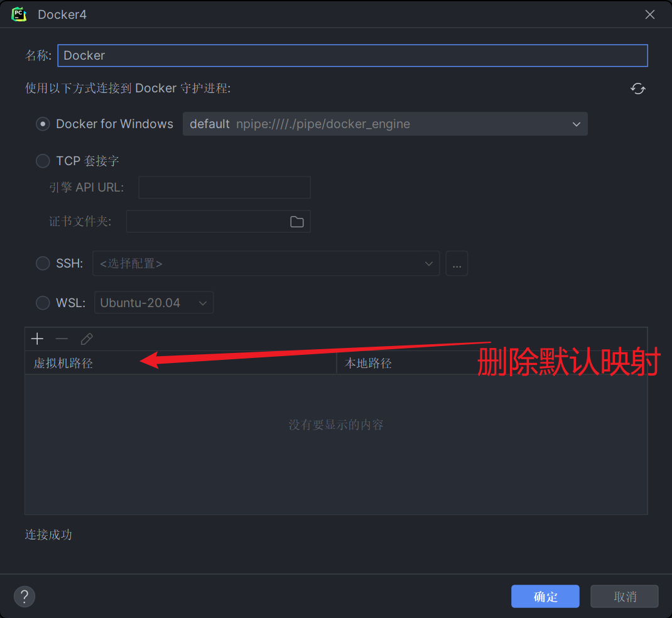Click the refresh connection icon
The height and width of the screenshot is (618, 672).
(x=637, y=89)
